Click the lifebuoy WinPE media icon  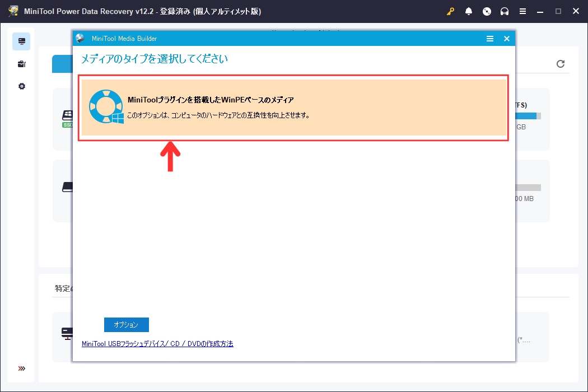[x=106, y=106]
